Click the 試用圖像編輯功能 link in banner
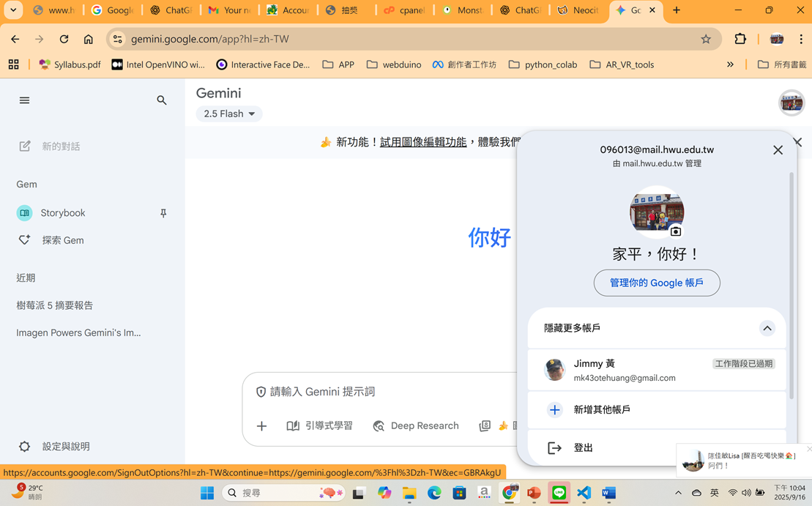 pyautogui.click(x=423, y=142)
